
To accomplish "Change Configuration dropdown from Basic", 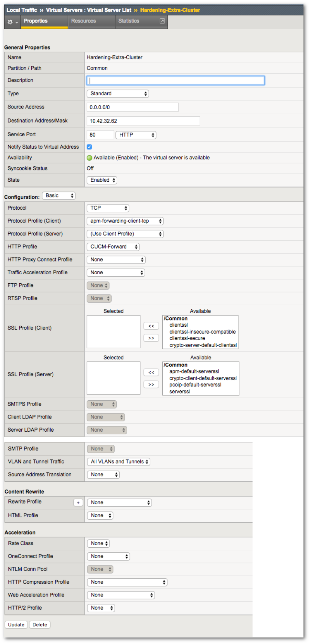I will 58,196.
